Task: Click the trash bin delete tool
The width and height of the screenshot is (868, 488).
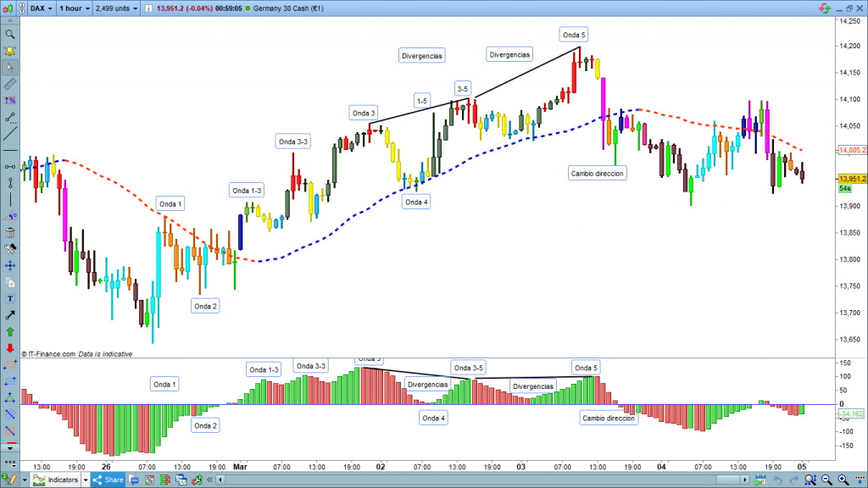Action: pyautogui.click(x=10, y=232)
